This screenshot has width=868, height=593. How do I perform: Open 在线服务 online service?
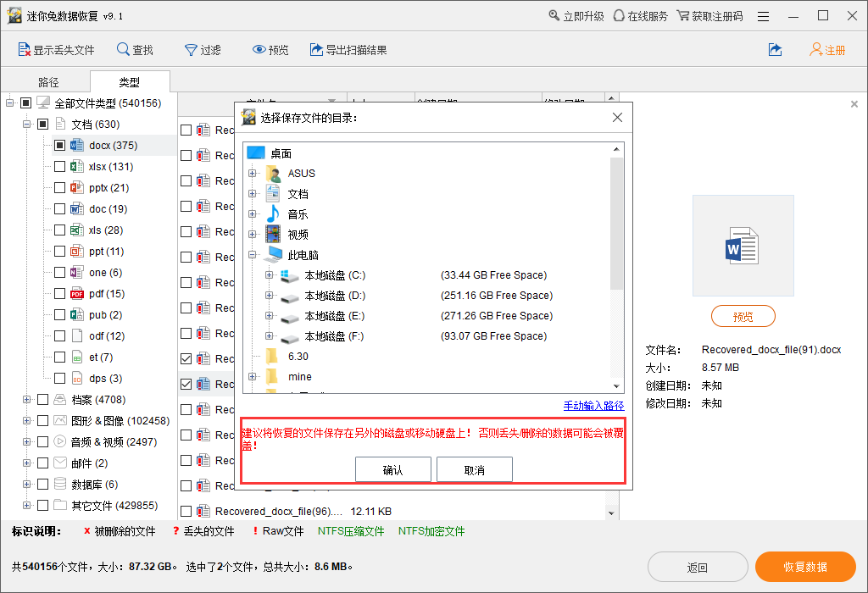pos(641,16)
